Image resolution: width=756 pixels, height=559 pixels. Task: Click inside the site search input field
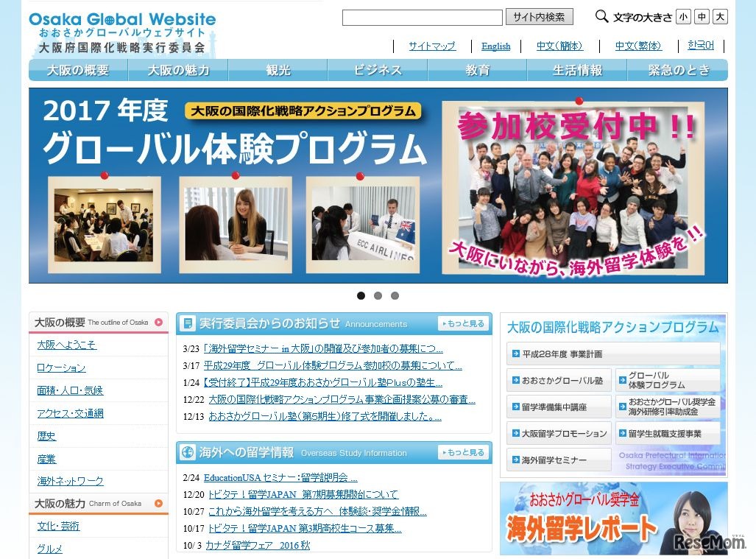pos(423,17)
